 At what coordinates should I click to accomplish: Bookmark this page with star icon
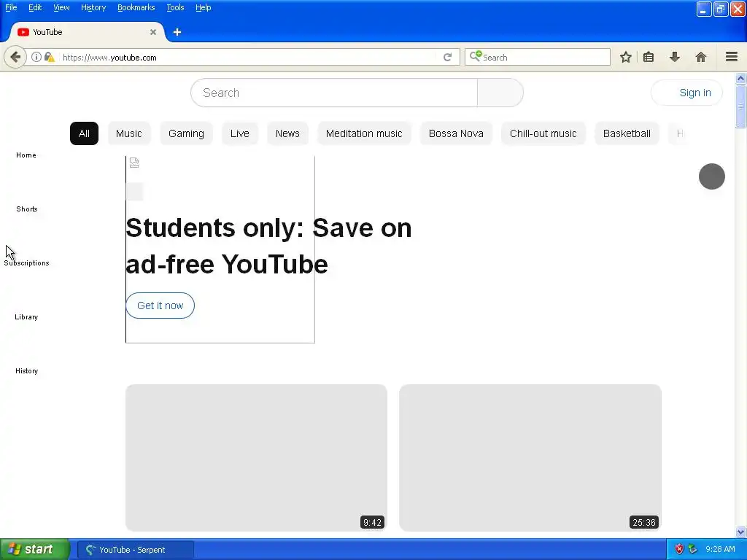click(x=625, y=57)
